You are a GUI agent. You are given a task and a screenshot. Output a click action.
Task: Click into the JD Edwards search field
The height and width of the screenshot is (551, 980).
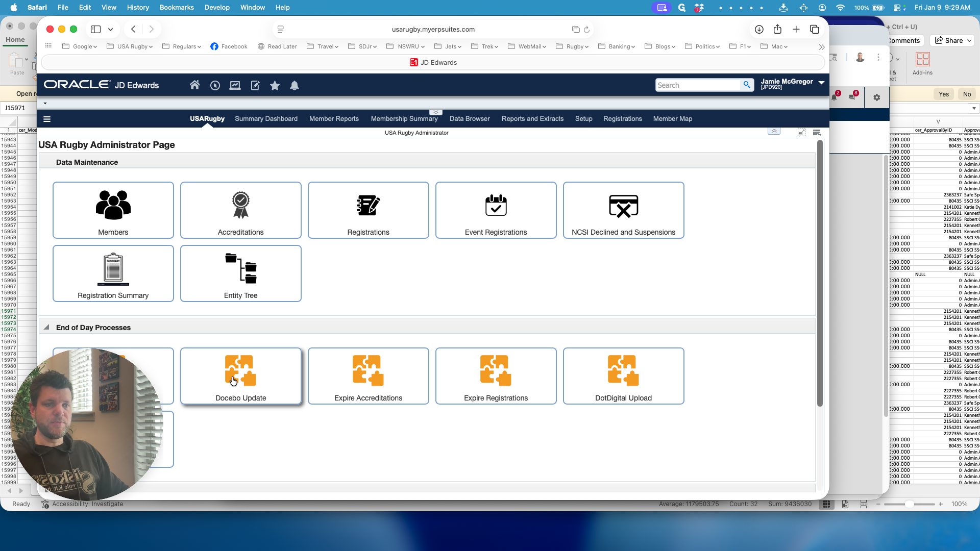pyautogui.click(x=697, y=85)
